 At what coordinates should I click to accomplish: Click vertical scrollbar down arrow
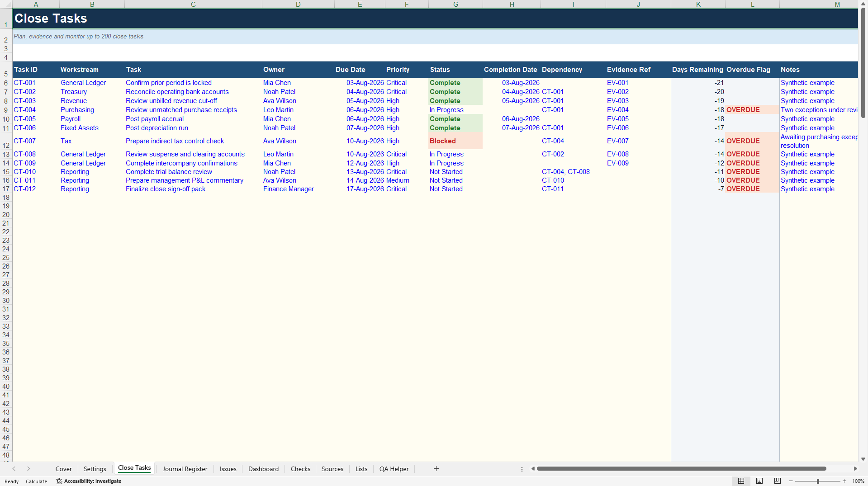863,459
